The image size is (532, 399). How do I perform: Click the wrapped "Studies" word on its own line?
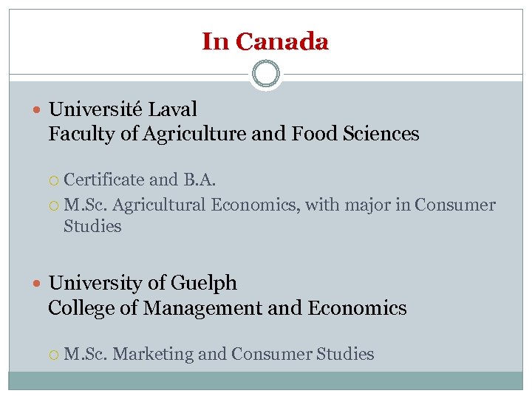92,226
